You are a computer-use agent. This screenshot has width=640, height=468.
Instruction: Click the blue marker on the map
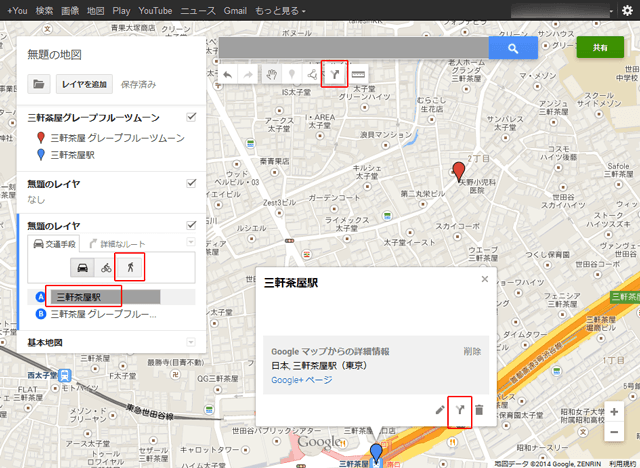click(x=376, y=454)
